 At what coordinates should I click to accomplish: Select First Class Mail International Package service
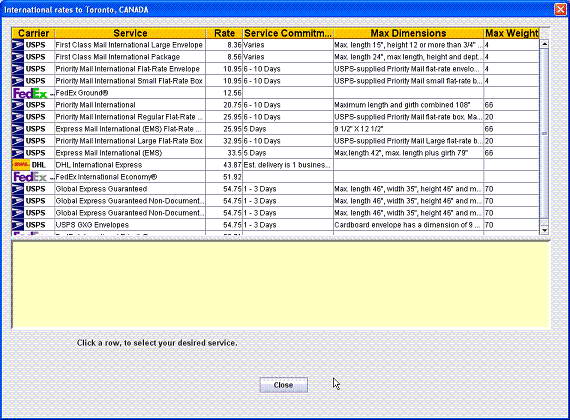point(118,57)
